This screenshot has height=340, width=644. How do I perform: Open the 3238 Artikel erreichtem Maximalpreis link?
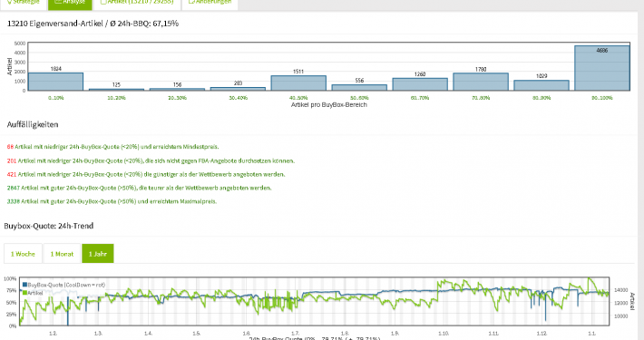pyautogui.click(x=112, y=201)
